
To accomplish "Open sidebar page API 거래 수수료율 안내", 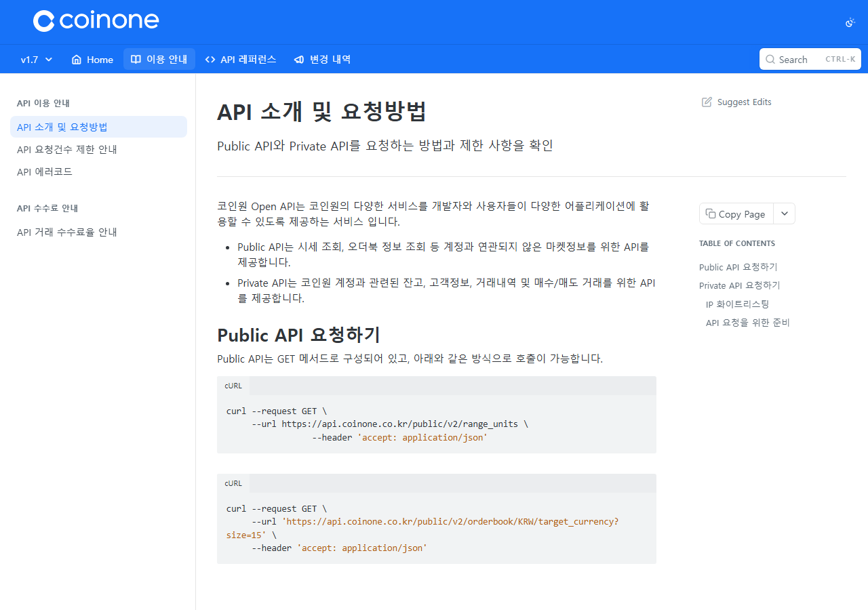I will [98, 232].
